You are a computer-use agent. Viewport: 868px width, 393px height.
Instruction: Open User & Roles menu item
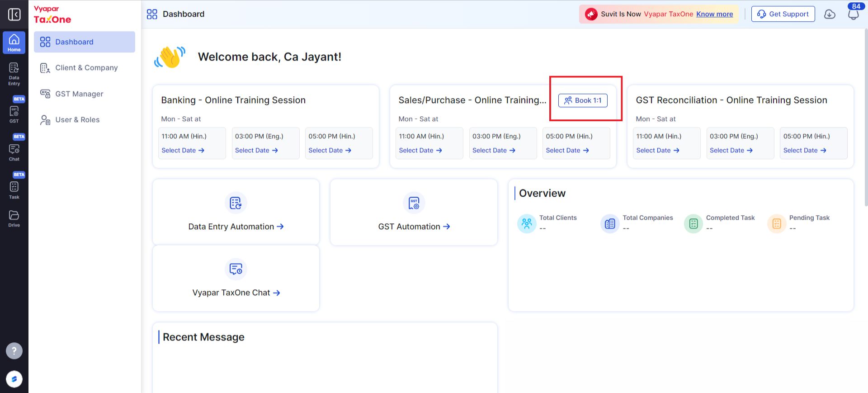pyautogui.click(x=85, y=120)
